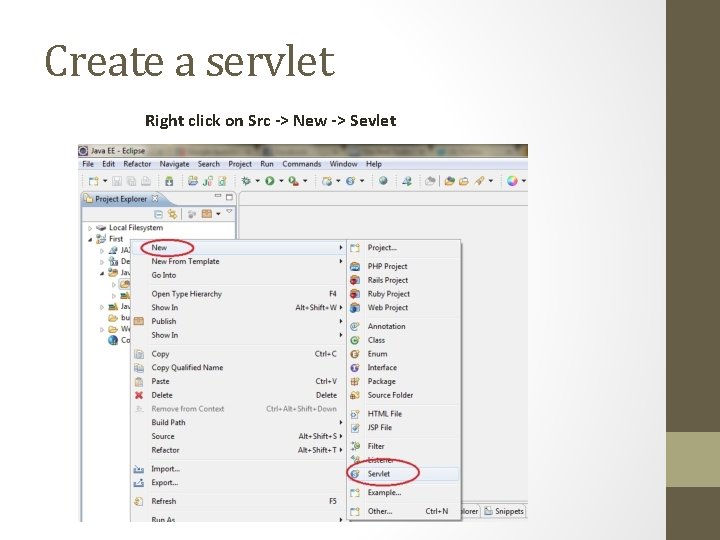
Task: Click the Filter icon in submenu
Action: 355,446
